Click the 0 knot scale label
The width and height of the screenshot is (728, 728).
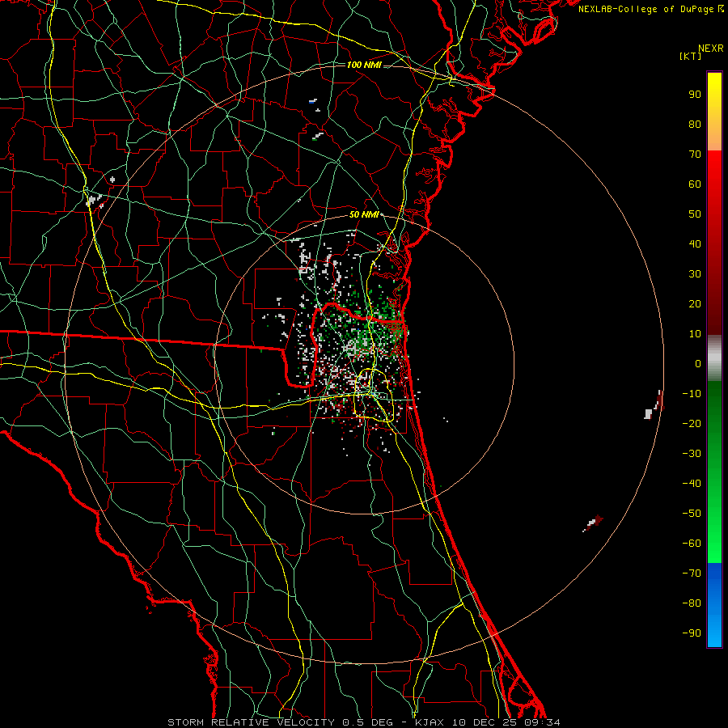698,363
